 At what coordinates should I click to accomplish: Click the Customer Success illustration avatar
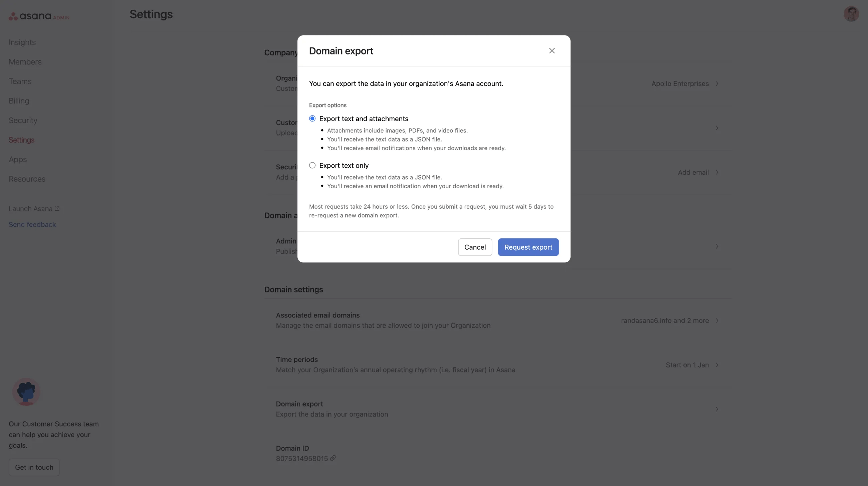pos(26,392)
